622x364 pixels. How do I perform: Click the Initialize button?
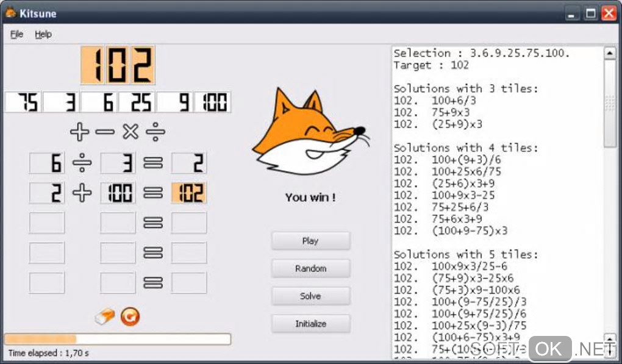(310, 324)
